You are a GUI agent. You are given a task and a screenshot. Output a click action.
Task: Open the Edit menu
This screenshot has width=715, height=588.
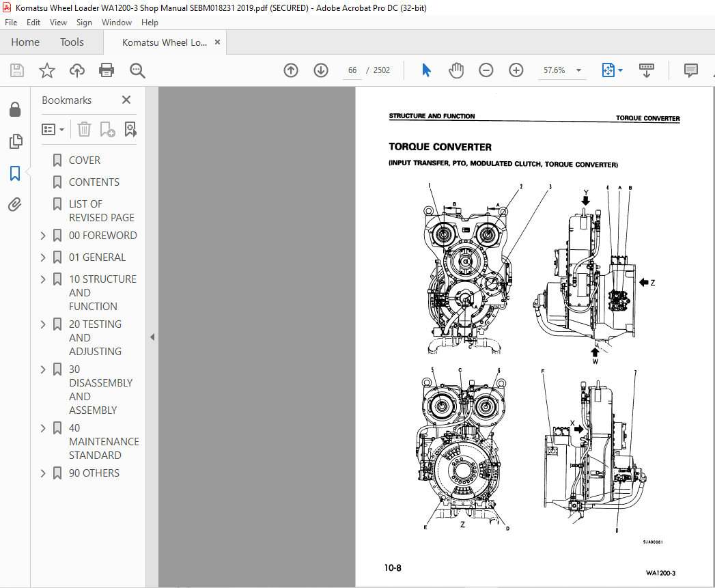tap(33, 23)
